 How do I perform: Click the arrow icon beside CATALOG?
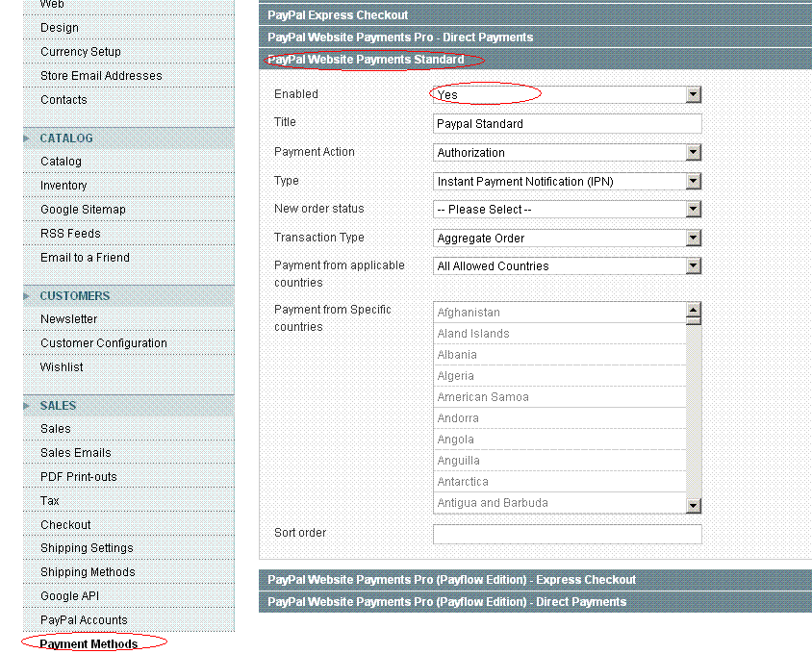[x=26, y=138]
